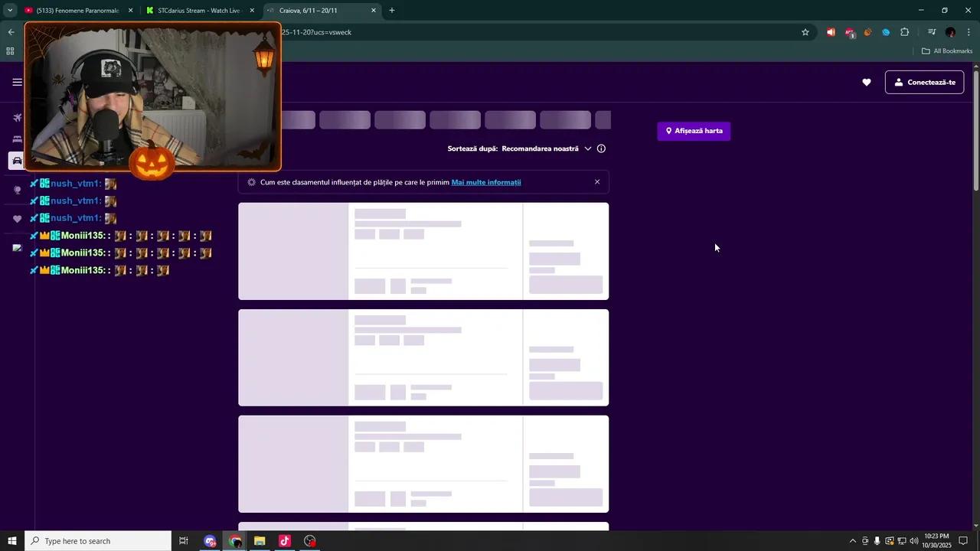Click the page vertical scrollbar thumb
The height and width of the screenshot is (551, 980).
tap(975, 130)
